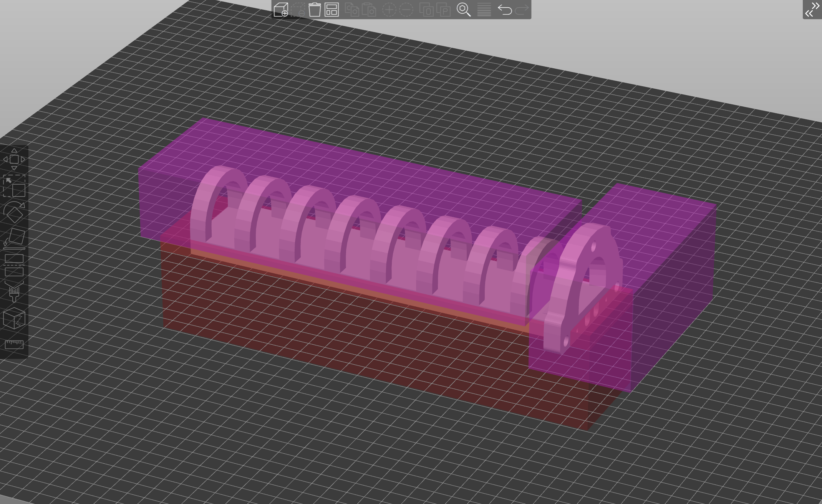Split the model to parts
The image size is (822, 504).
(x=444, y=10)
